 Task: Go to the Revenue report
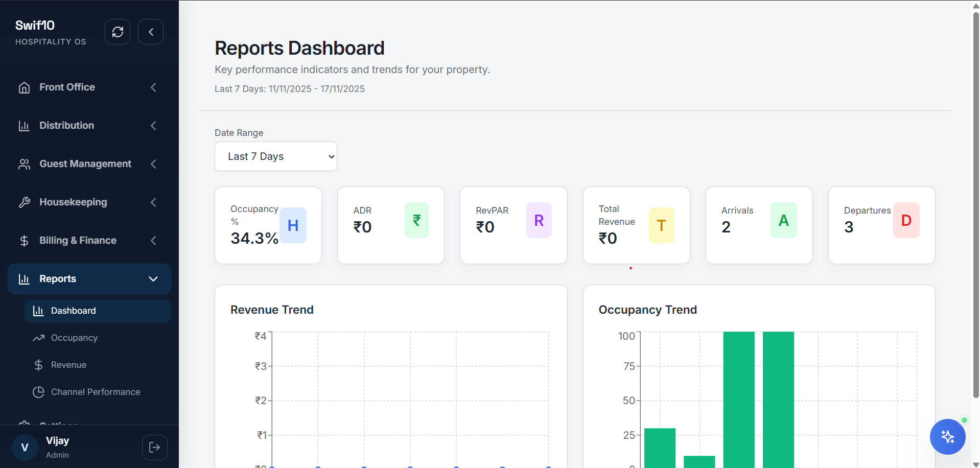(68, 365)
